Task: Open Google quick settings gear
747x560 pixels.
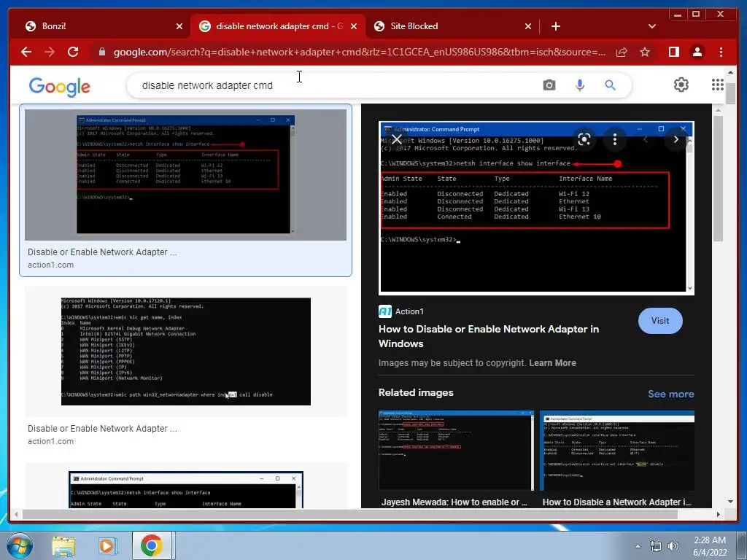Action: (681, 85)
